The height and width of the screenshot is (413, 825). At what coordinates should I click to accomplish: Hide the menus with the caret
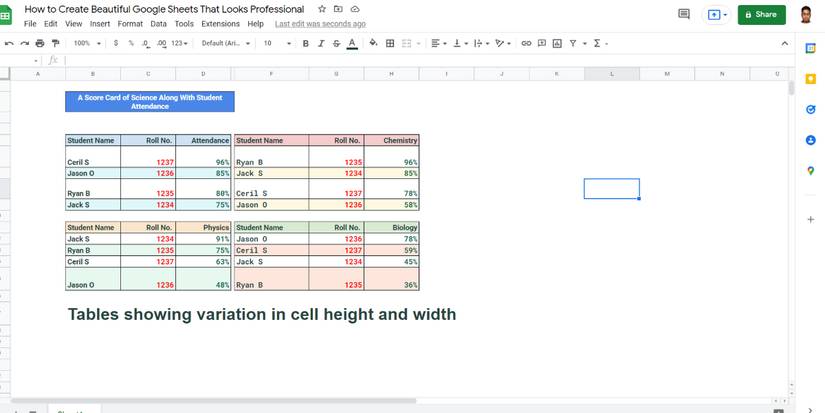click(x=784, y=43)
